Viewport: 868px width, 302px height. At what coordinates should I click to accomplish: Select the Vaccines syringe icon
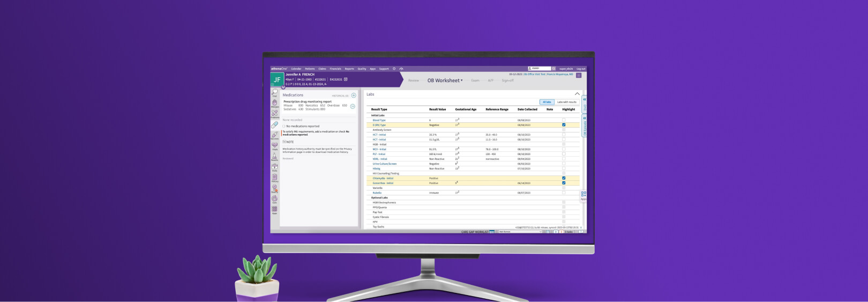pos(274,135)
